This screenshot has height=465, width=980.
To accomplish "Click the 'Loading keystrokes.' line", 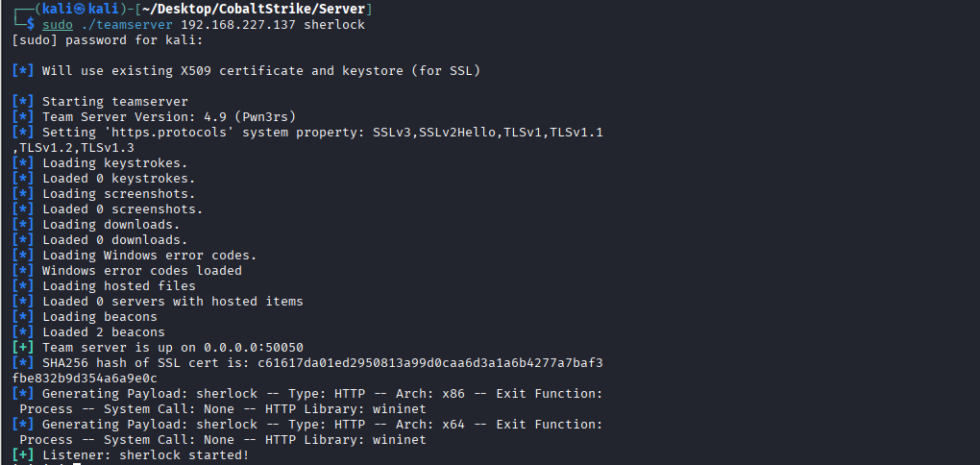I will [x=115, y=162].
